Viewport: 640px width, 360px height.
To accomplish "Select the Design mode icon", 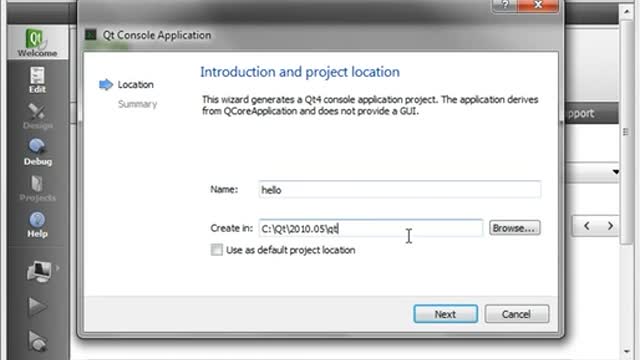I will pyautogui.click(x=38, y=116).
